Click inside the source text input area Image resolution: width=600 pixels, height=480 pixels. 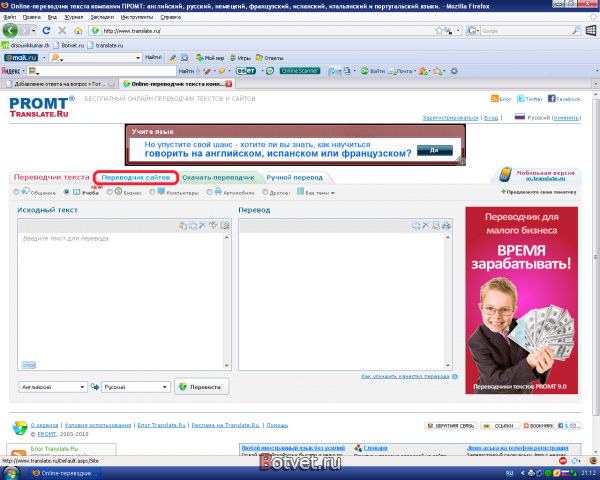click(x=121, y=300)
